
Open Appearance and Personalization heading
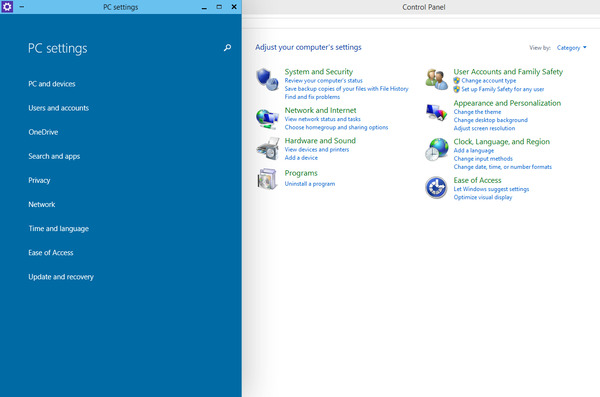(x=507, y=103)
